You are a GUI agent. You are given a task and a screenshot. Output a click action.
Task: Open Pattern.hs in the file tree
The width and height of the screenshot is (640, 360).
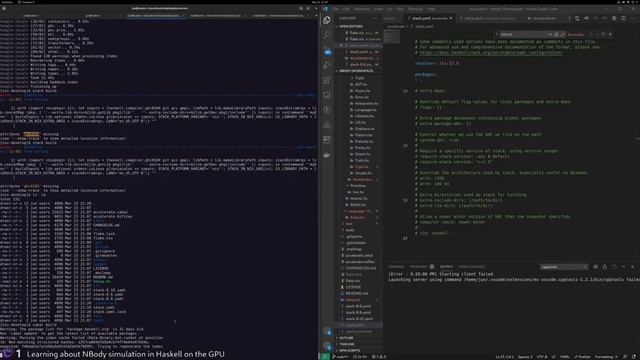click(363, 135)
